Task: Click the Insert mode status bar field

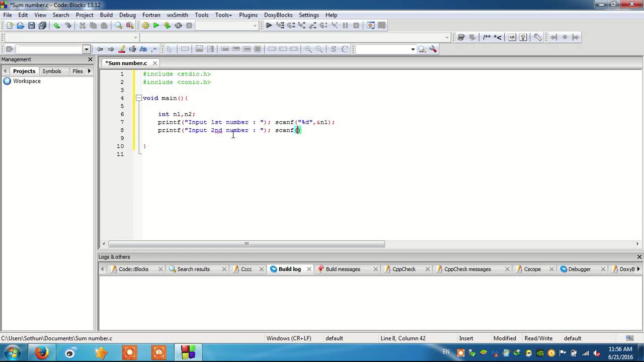Action: 466,338
